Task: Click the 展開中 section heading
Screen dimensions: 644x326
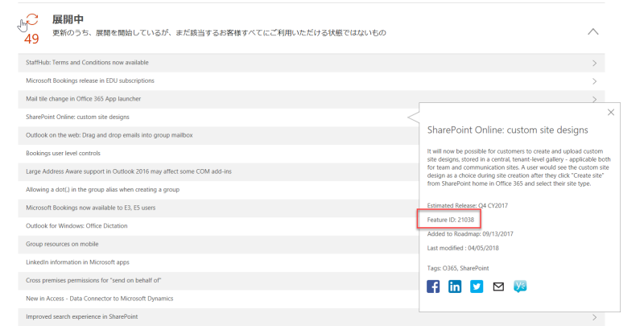Action: point(68,19)
